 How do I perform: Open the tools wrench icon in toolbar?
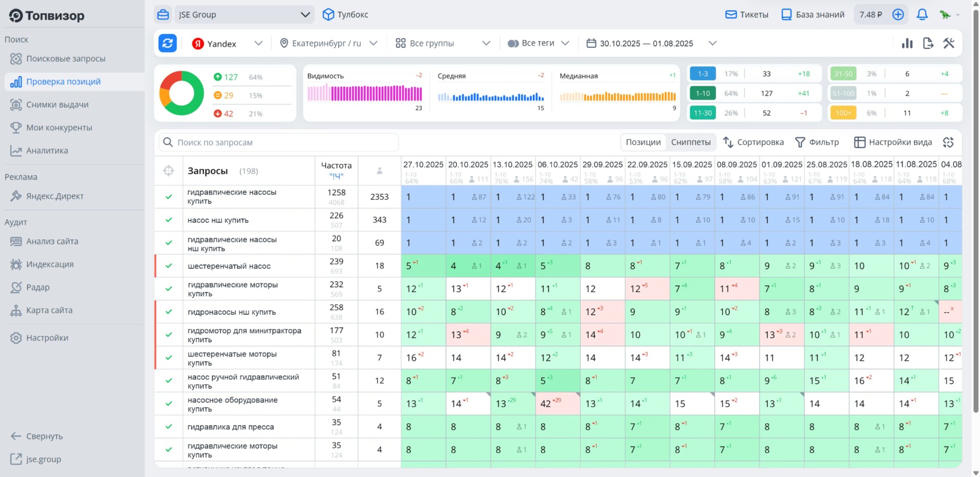point(949,43)
